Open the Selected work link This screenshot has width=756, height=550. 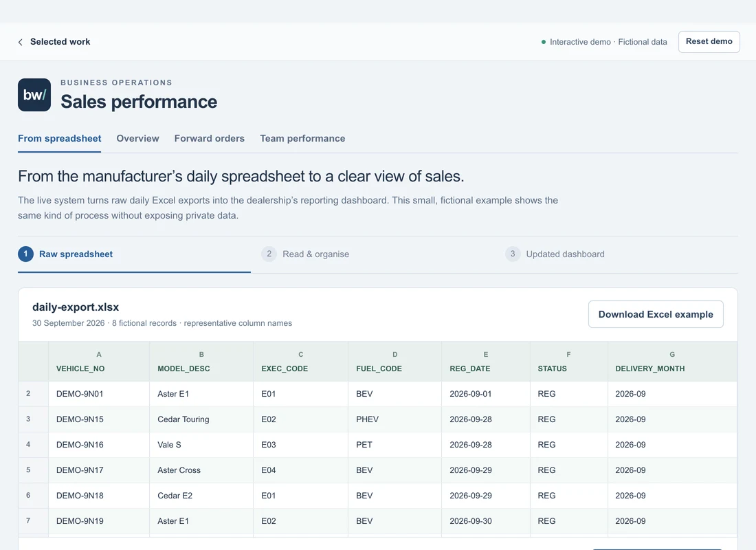coord(60,42)
